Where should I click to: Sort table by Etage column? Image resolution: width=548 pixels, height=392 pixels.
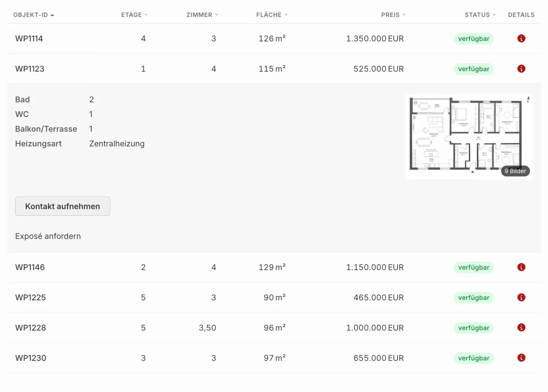click(x=134, y=15)
